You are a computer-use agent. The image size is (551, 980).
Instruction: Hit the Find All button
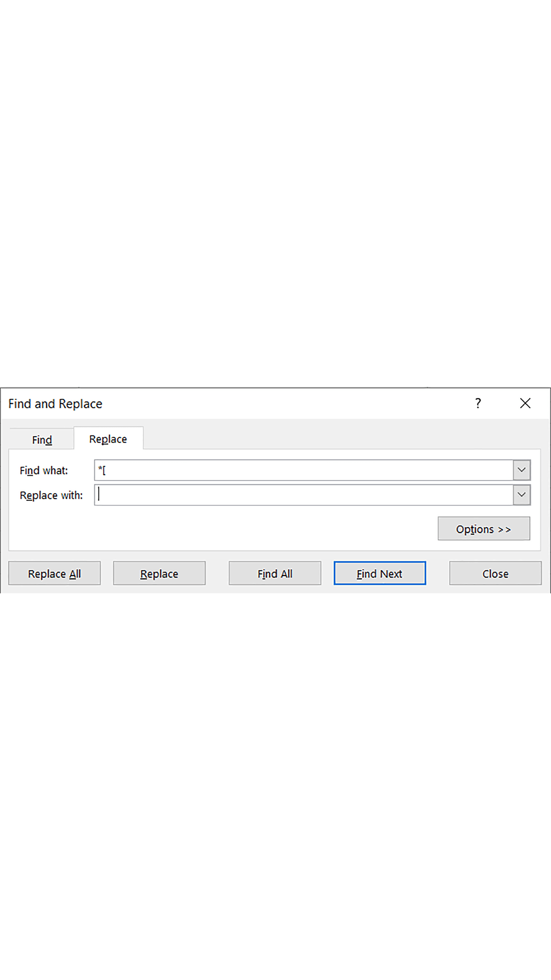point(274,573)
